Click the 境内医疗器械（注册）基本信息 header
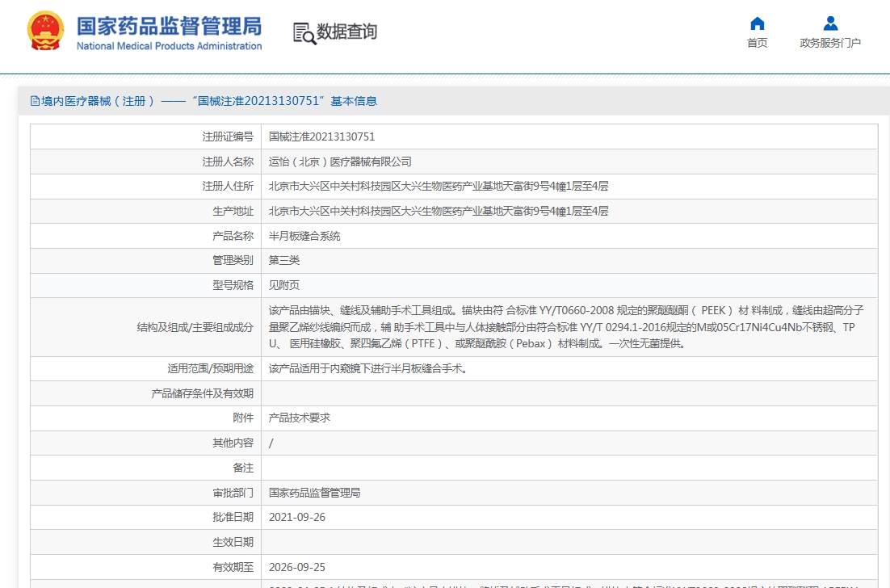The width and height of the screenshot is (890, 588). pos(204,101)
